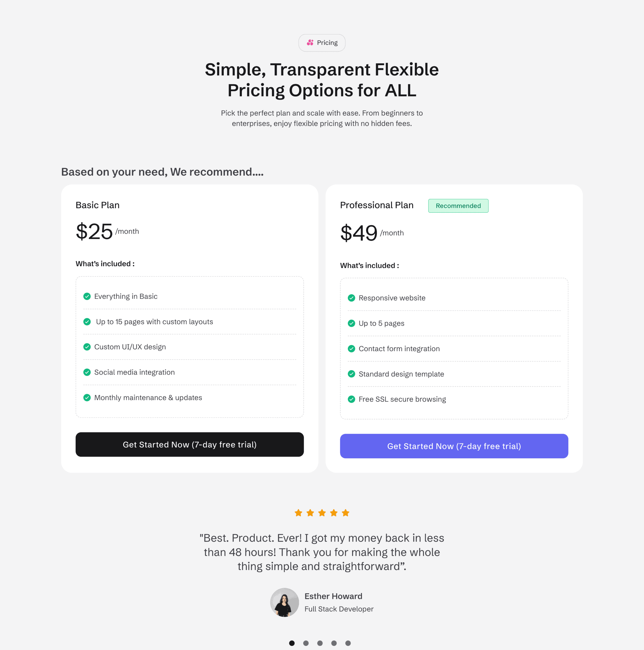Screen dimensions: 644x650
Task: Select the third carousel dot
Action: click(x=320, y=643)
